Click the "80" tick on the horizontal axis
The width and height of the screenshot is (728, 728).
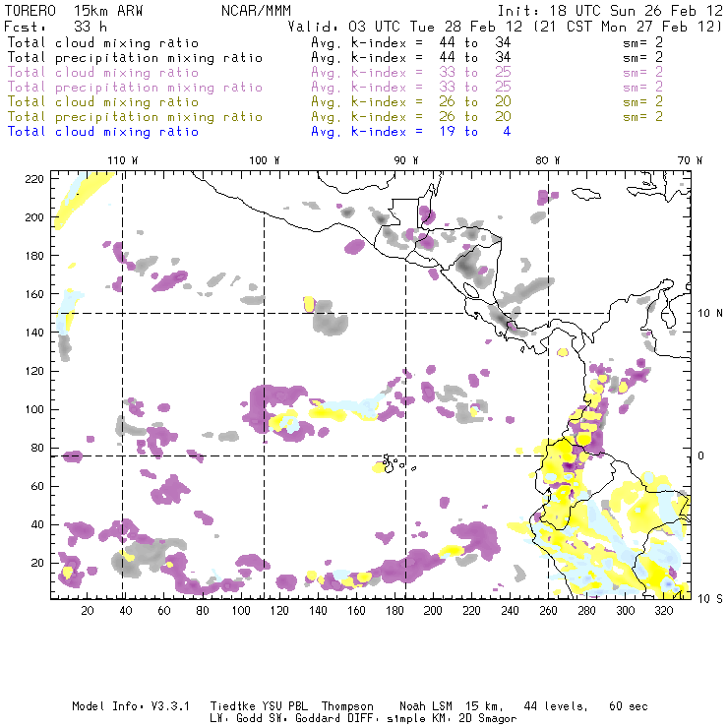click(x=203, y=611)
